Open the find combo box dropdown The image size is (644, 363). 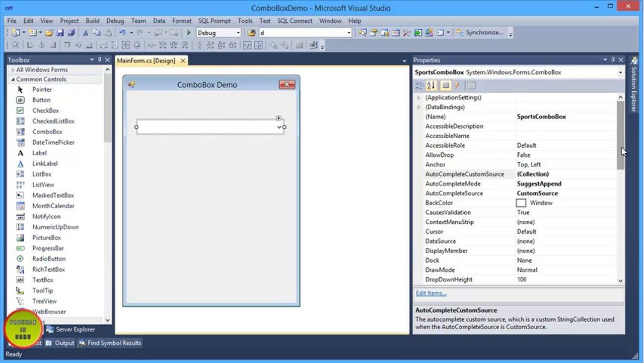(x=349, y=33)
